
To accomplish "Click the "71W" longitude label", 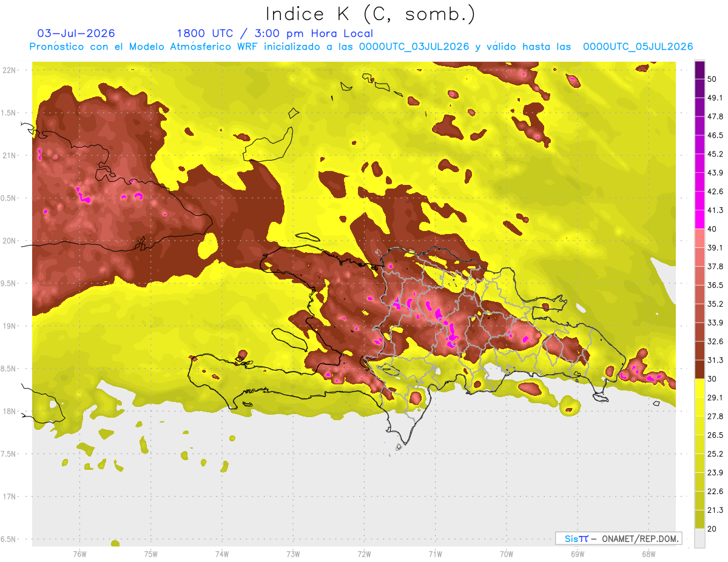I will click(435, 554).
